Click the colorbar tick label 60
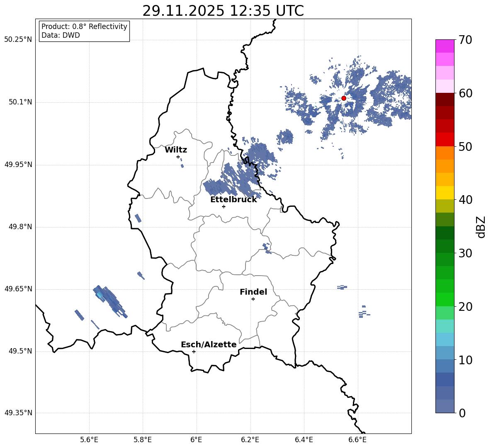The width and height of the screenshot is (491, 448). click(465, 93)
